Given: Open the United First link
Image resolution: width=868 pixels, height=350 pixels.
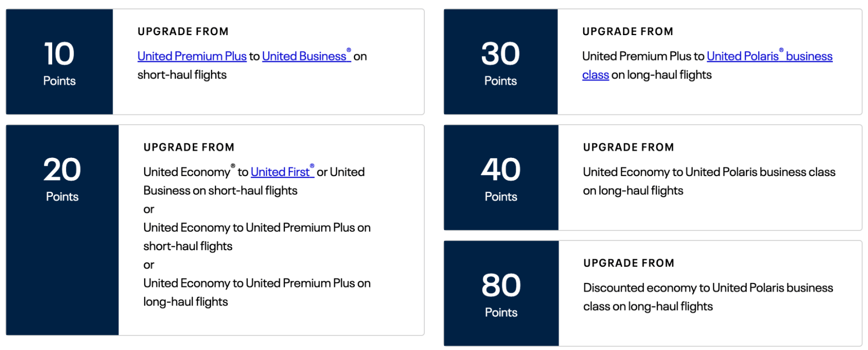Looking at the screenshot, I should (x=280, y=172).
